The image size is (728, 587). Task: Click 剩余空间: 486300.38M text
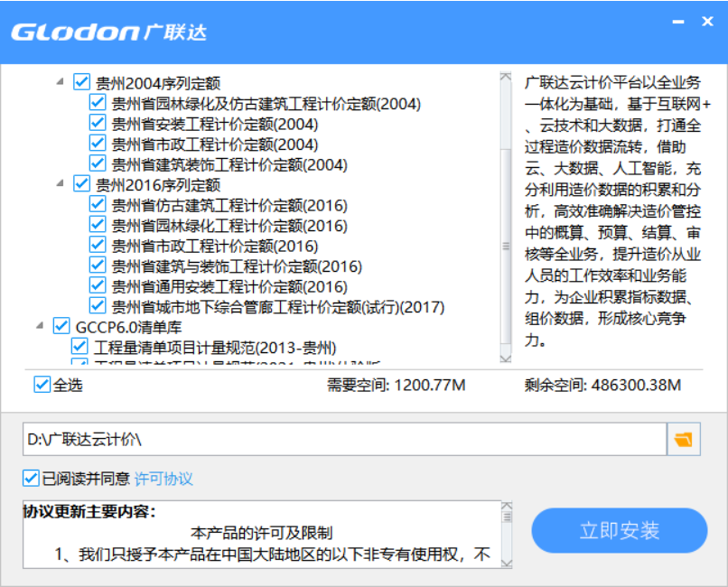[x=602, y=385]
